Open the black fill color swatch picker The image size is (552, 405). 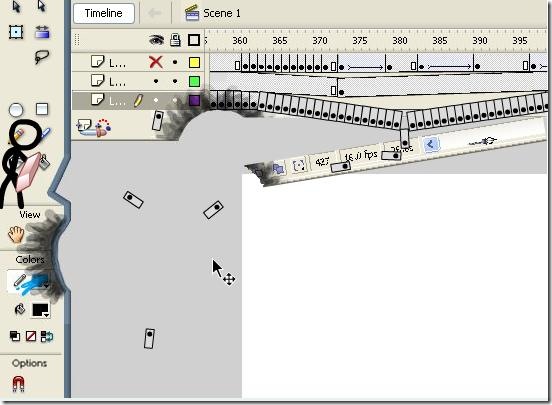pos(40,310)
